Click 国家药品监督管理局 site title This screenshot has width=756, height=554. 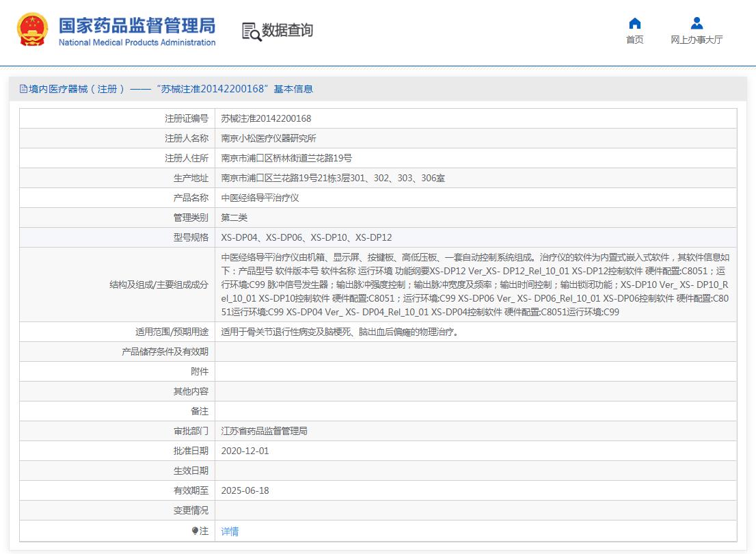pyautogui.click(x=137, y=25)
